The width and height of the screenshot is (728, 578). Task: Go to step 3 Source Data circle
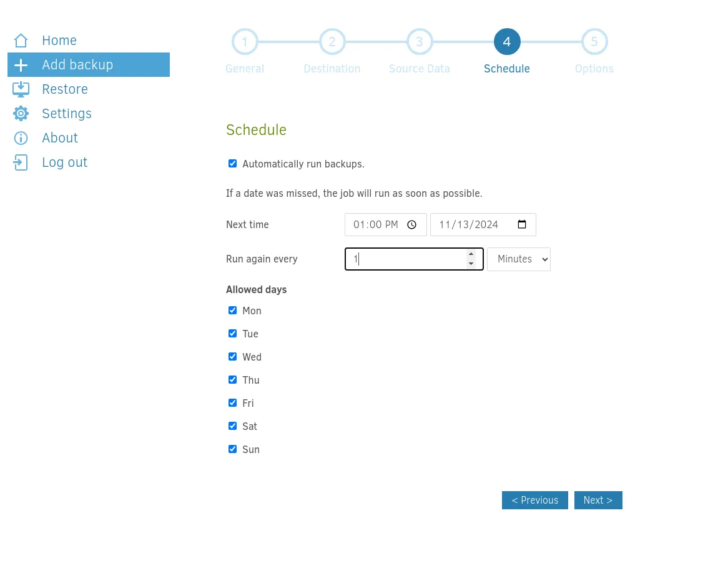pyautogui.click(x=419, y=42)
